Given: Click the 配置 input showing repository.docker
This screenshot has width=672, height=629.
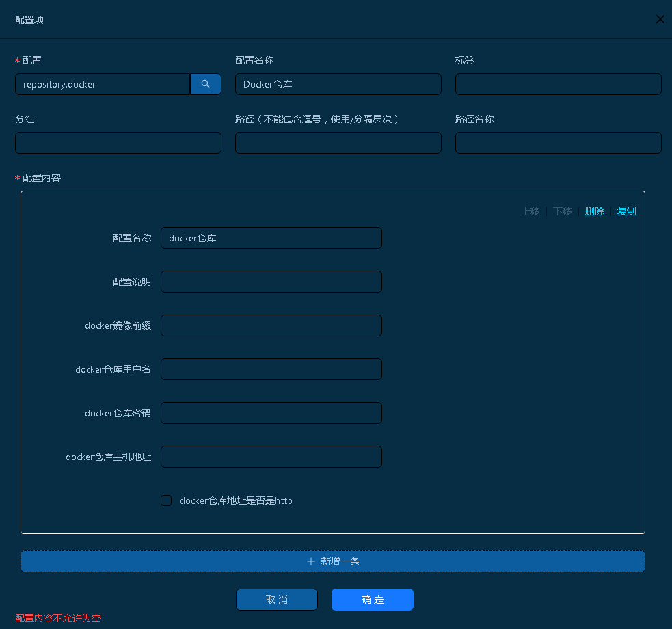Looking at the screenshot, I should tap(103, 84).
